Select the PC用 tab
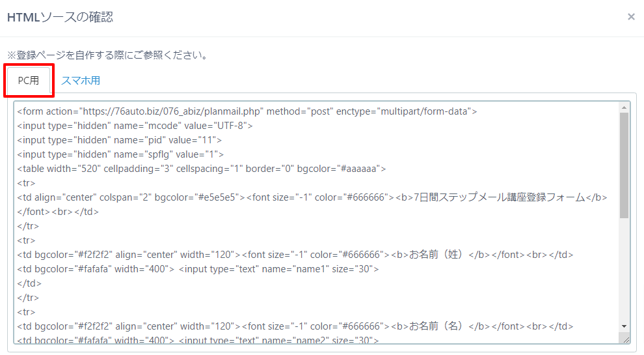Image resolution: width=644 pixels, height=355 pixels. 29,81
